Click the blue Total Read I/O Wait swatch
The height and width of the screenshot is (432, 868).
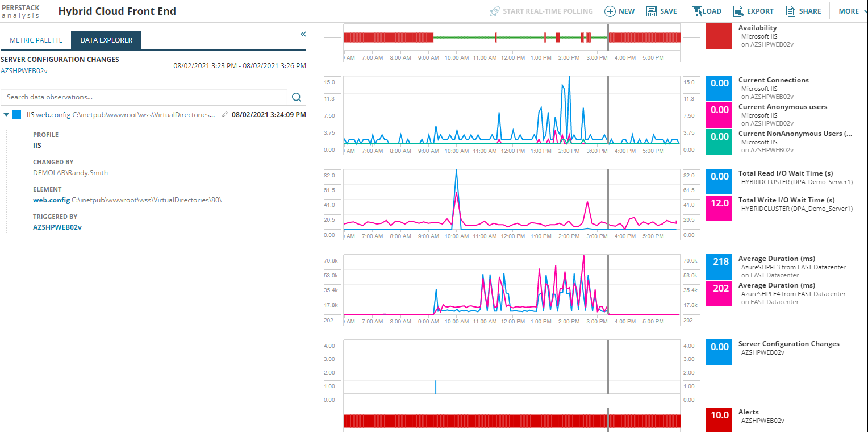coord(719,182)
